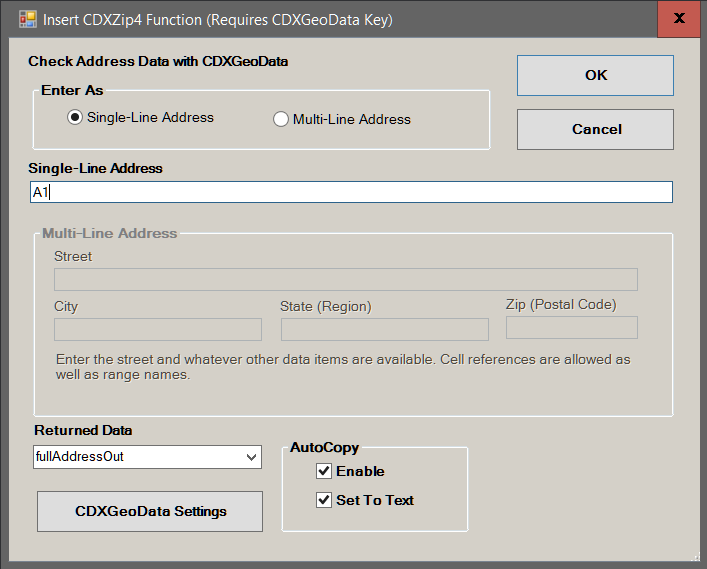Viewport: 707px width, 569px height.
Task: Click the disabled Zip (Postal Code) field
Action: click(572, 327)
